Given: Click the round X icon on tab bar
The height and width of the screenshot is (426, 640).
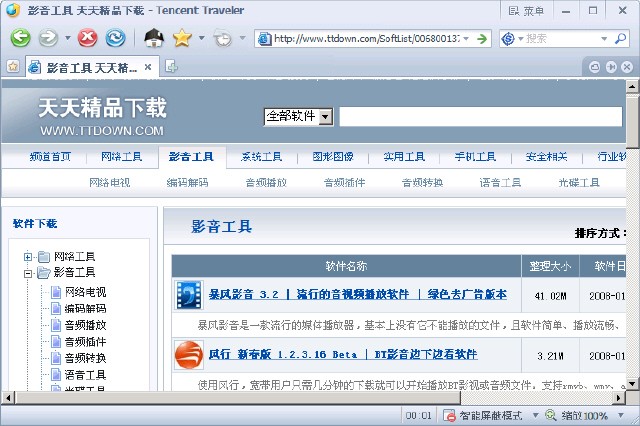Looking at the screenshot, I should [x=627, y=67].
